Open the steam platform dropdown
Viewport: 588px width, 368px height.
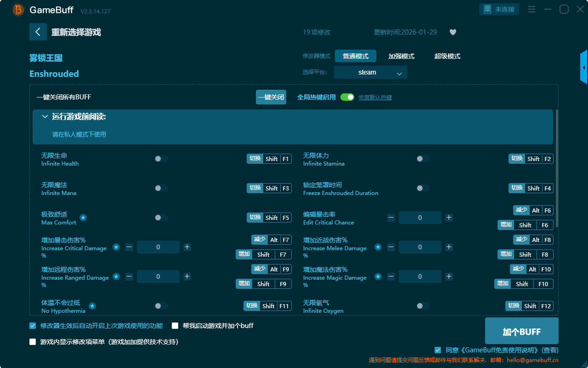371,72
